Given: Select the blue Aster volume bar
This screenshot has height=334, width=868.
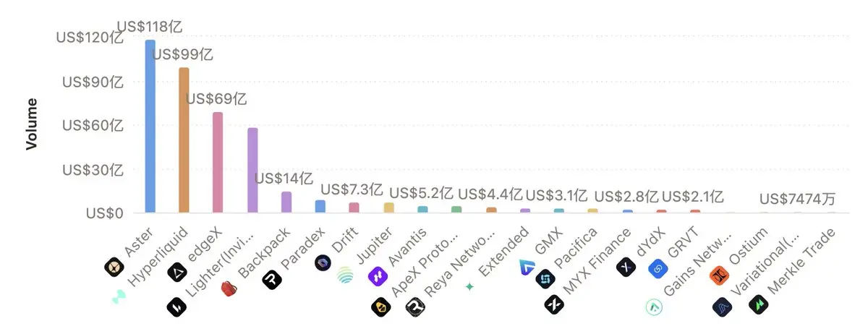Looking at the screenshot, I should click(x=150, y=127).
